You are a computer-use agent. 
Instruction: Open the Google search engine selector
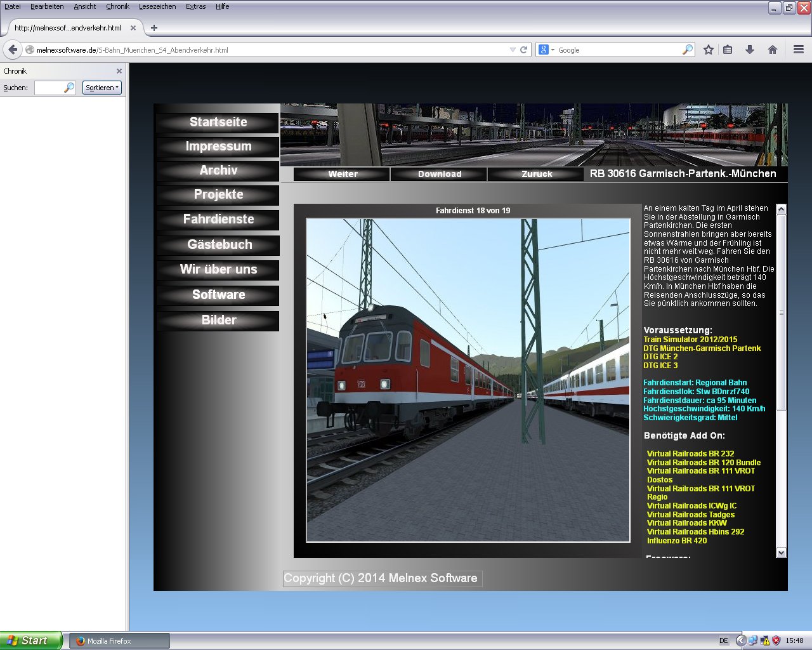[x=546, y=50]
